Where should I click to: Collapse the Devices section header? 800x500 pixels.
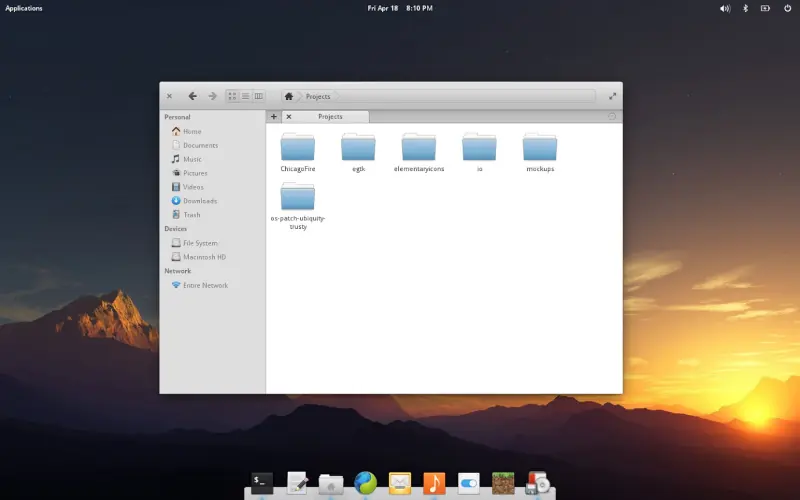pyautogui.click(x=176, y=229)
